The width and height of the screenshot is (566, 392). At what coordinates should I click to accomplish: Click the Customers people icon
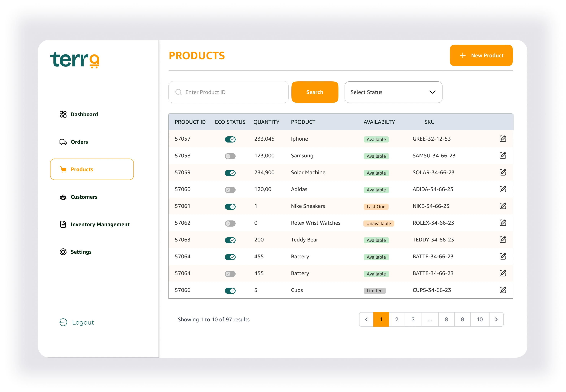tap(63, 197)
